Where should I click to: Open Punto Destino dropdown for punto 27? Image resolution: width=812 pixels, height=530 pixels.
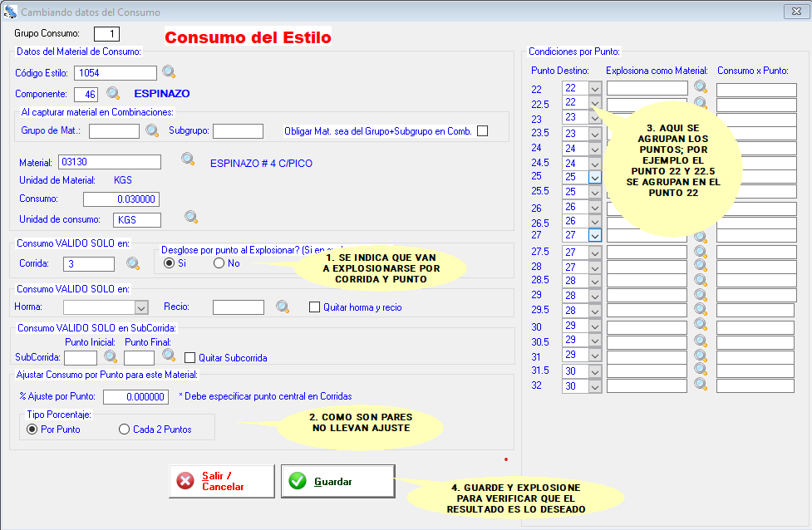coord(595,235)
